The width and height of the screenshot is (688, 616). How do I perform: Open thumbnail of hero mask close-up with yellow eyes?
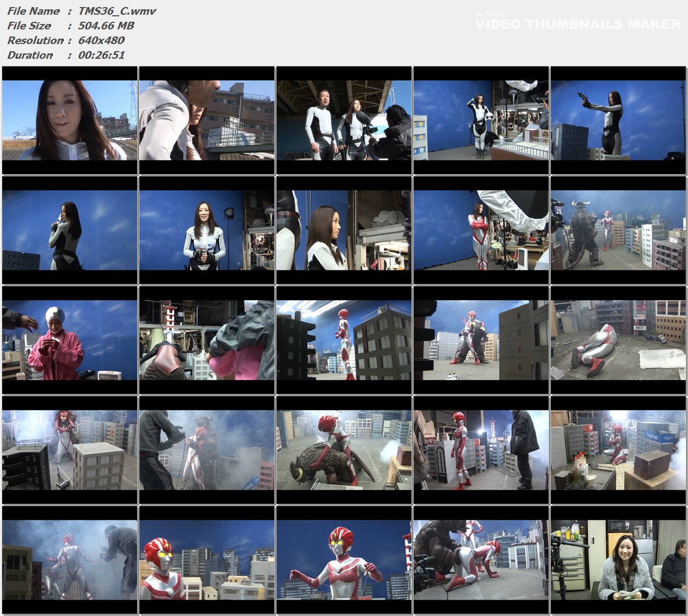(x=207, y=560)
